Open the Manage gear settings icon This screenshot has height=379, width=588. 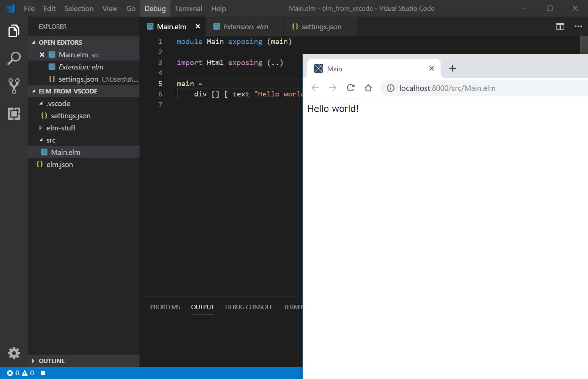[x=14, y=353]
